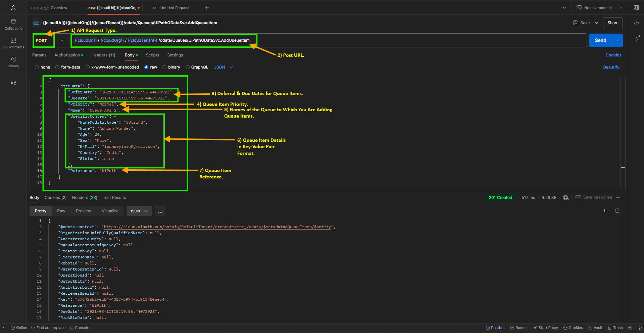This screenshot has width=644, height=333.
Task: Open the @odata.context URL link in response
Action: [217, 227]
